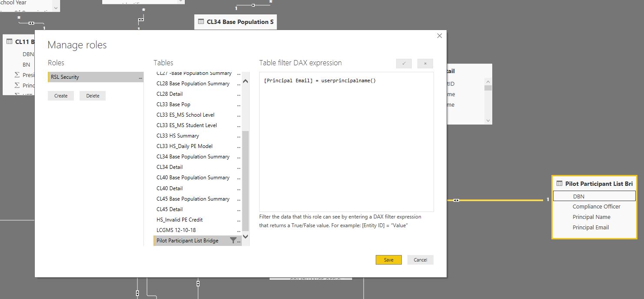The width and height of the screenshot is (644, 299).
Task: Click the checkmark to verify the DAX expression
Action: (x=404, y=64)
